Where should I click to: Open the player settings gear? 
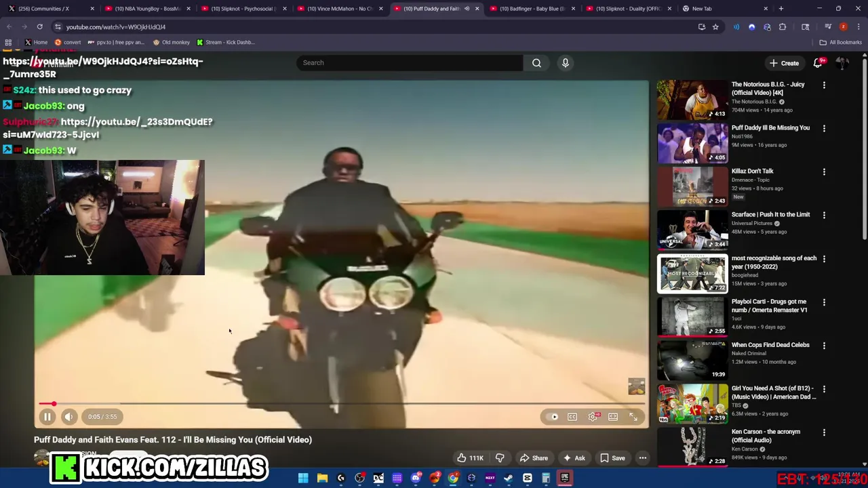[593, 417]
